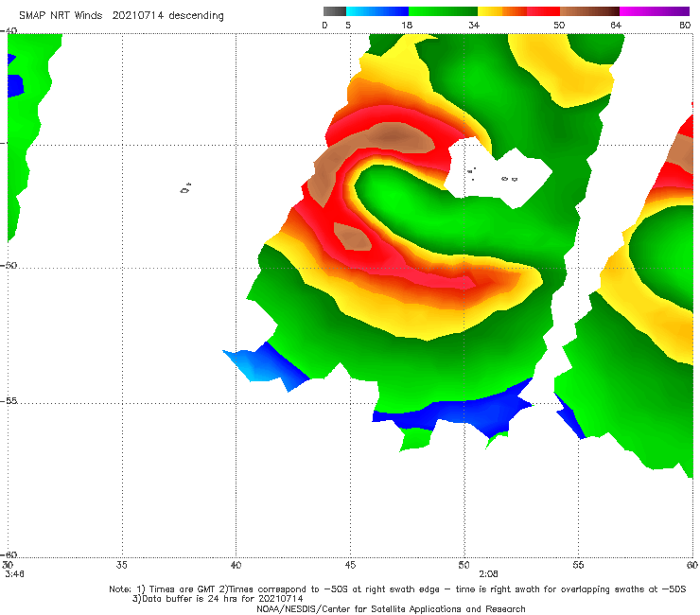Viewport: 700px width, 615px height.
Task: Click the color bar value label 18
Action: (x=407, y=25)
